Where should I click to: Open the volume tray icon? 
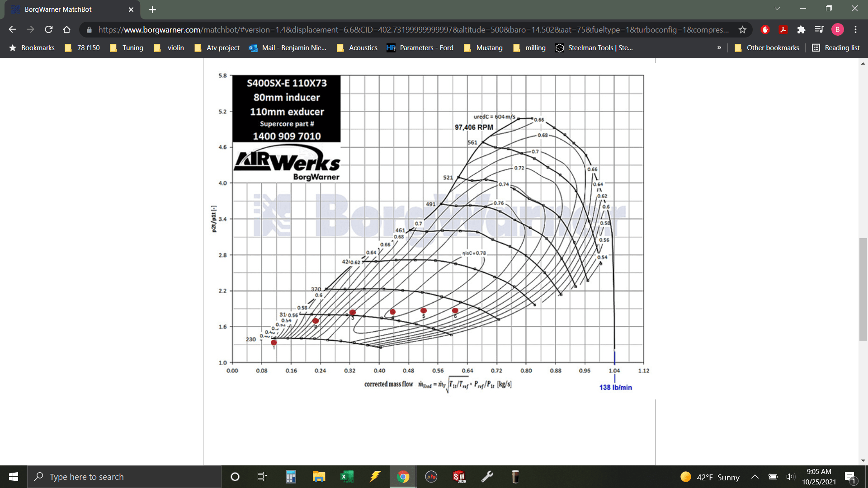pos(790,477)
